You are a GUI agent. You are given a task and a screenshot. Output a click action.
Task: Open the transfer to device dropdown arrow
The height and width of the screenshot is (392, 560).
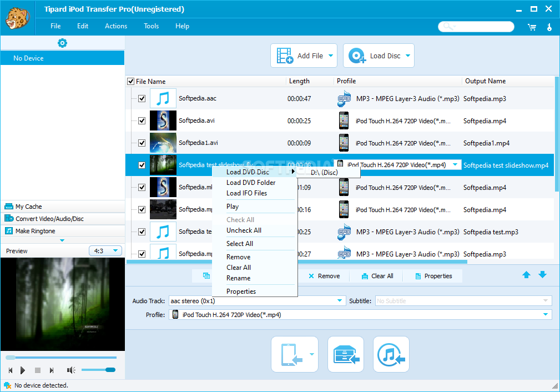click(x=312, y=354)
